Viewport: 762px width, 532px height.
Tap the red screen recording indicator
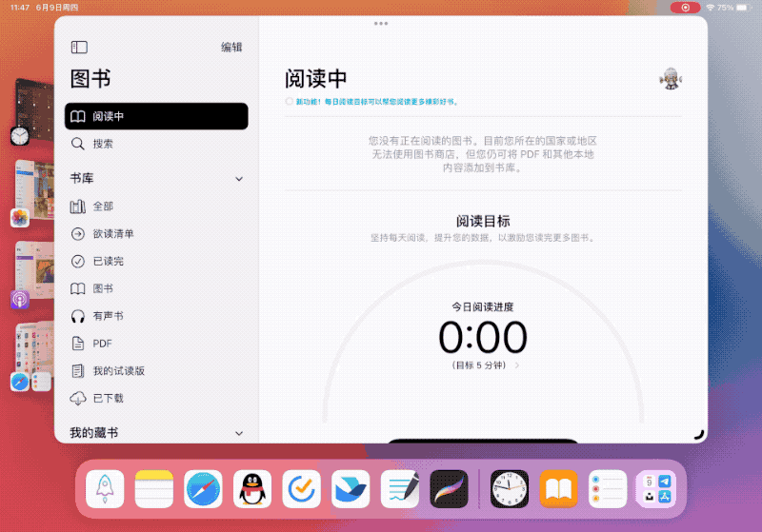(685, 8)
